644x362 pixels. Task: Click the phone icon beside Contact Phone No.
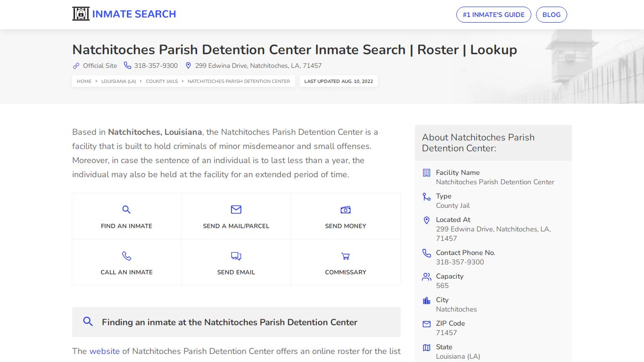click(x=427, y=253)
